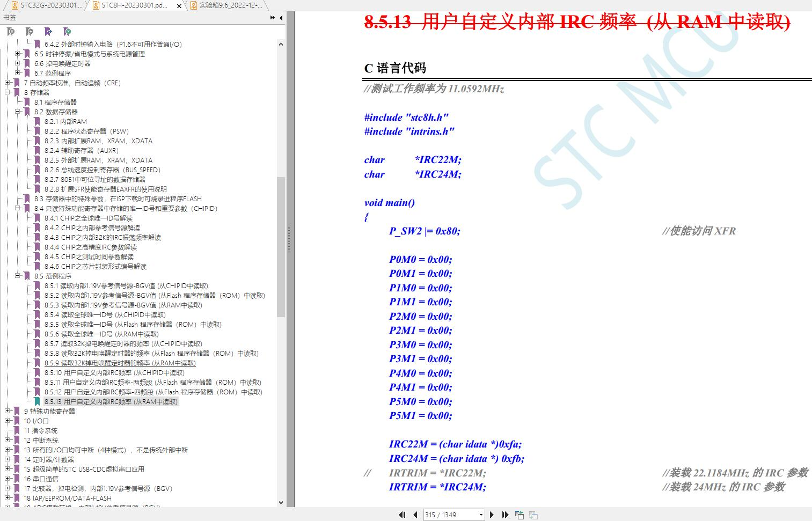Screen dimensions: 812x521
Task: Click the code line P_SW2 |= 0x80;
Action: 425,231
